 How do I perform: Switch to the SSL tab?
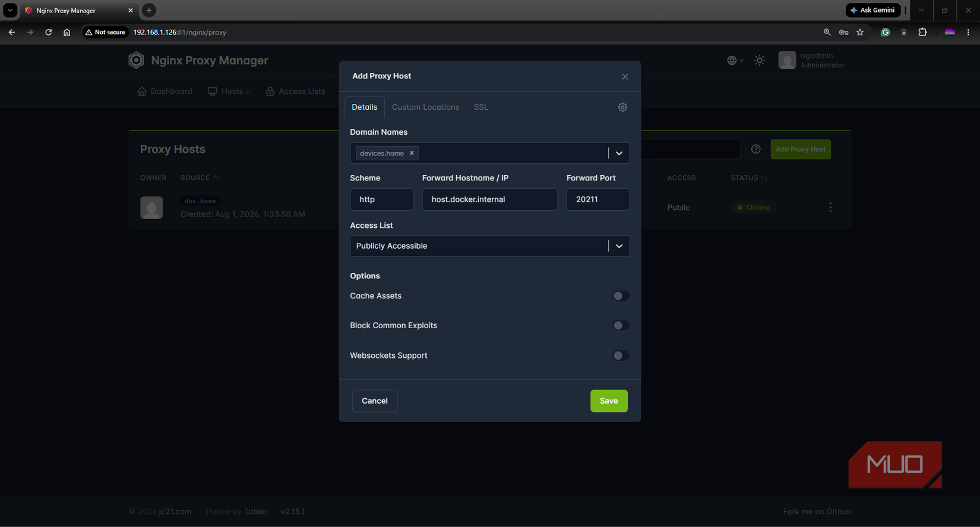[x=480, y=107]
